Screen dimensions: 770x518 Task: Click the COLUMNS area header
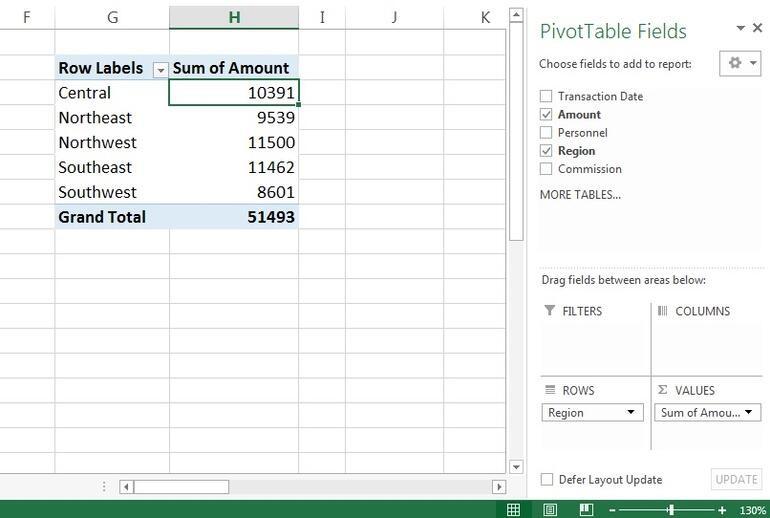coord(694,311)
